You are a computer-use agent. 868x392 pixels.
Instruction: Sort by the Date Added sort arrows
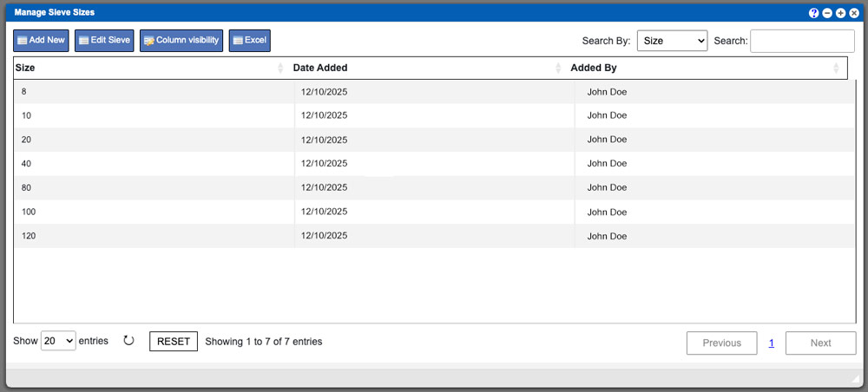pos(558,69)
